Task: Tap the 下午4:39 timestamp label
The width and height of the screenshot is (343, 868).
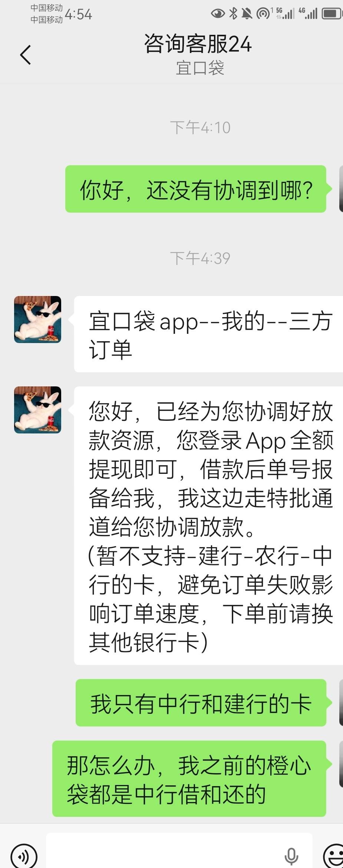Action: pos(200,258)
